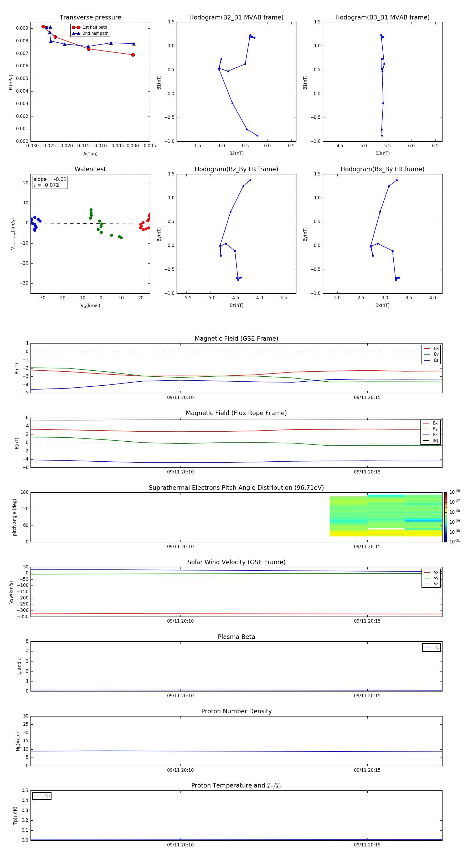
Task: Click the 'Proton Temperature and Te/Tp' title
Action: pos(236,786)
